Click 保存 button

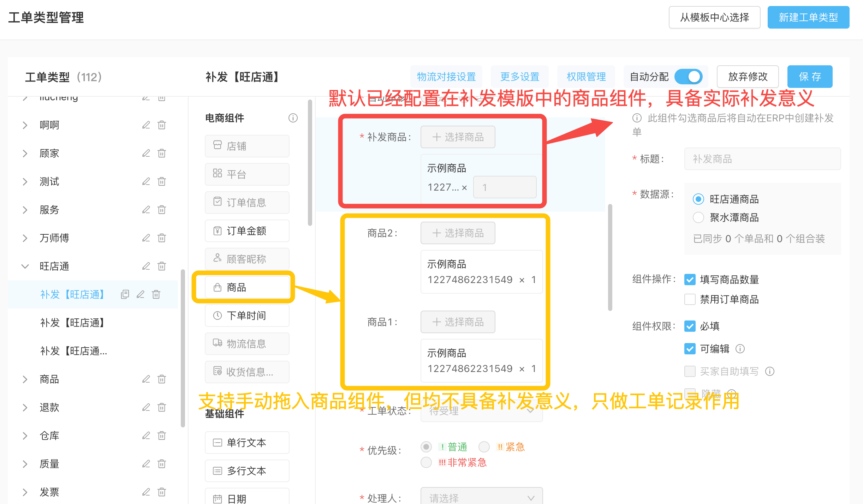click(x=810, y=77)
